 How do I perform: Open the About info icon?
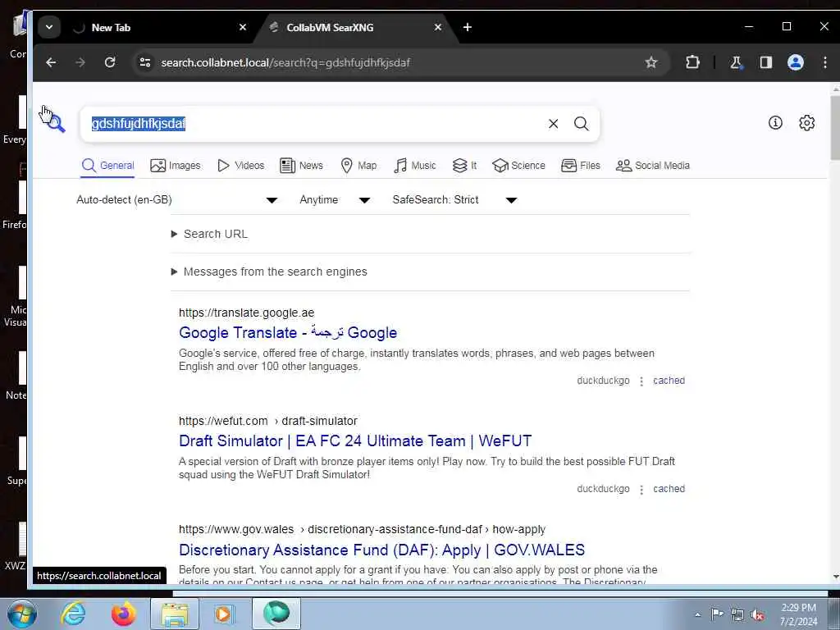775,123
